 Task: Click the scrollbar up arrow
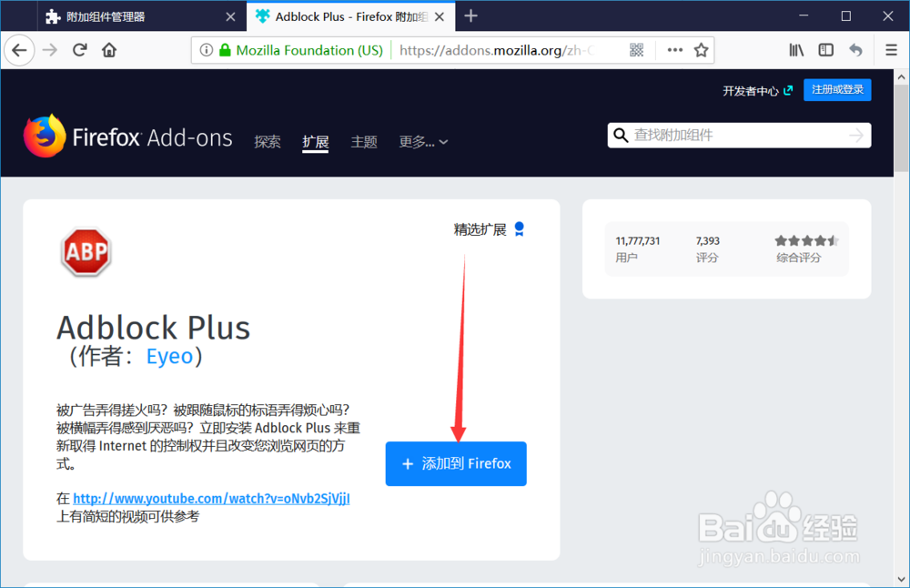pos(901,76)
